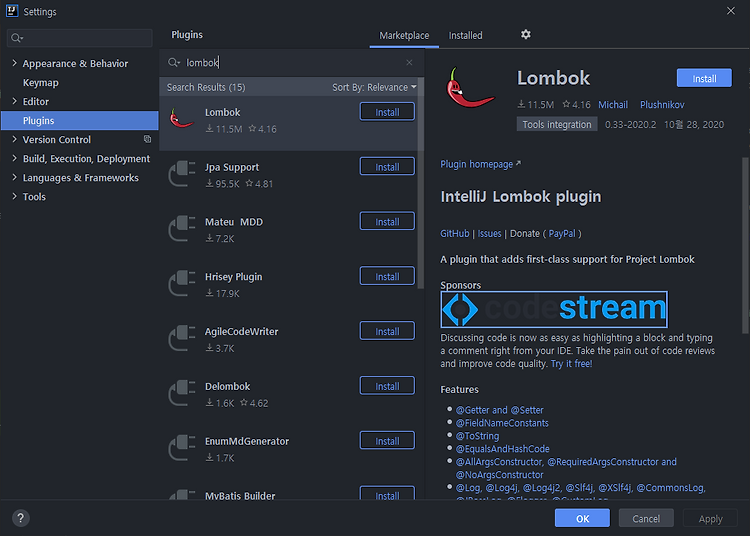Confirm with the OK button
The height and width of the screenshot is (536, 750).
(582, 518)
